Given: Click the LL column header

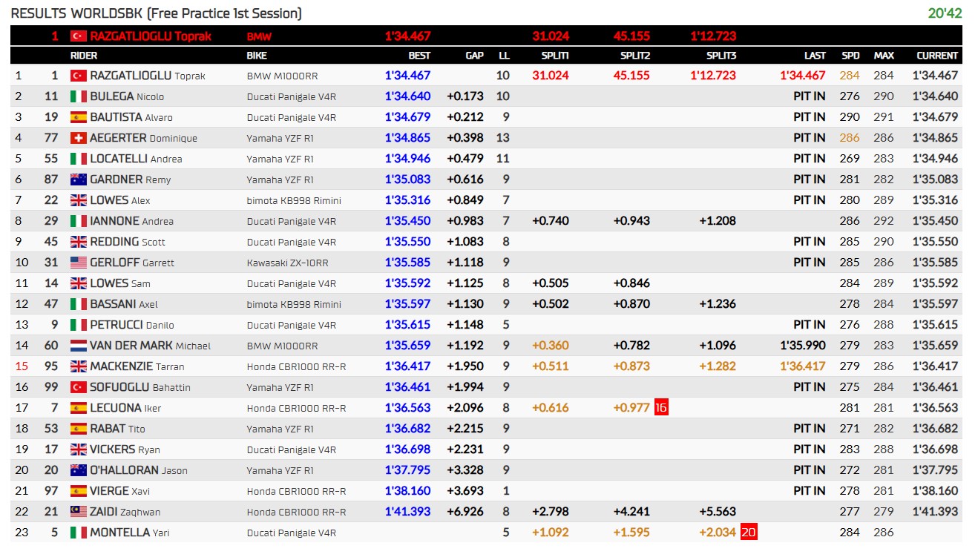Looking at the screenshot, I should [504, 56].
